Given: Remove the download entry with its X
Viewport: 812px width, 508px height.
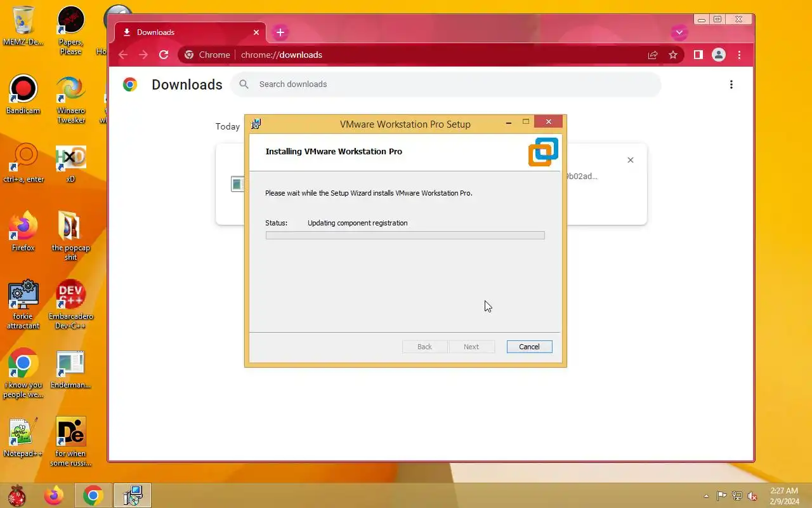Looking at the screenshot, I should click(x=631, y=160).
